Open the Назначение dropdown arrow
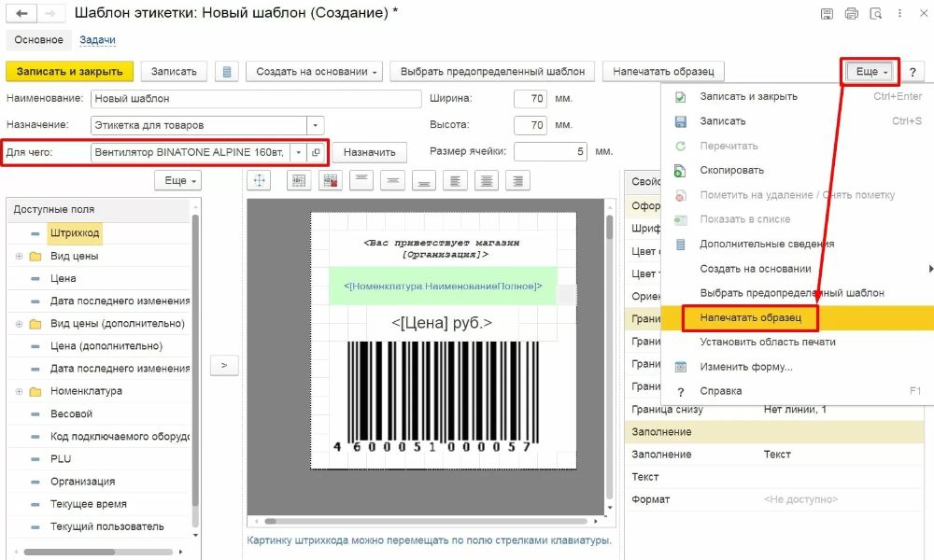The image size is (934, 560). point(315,125)
